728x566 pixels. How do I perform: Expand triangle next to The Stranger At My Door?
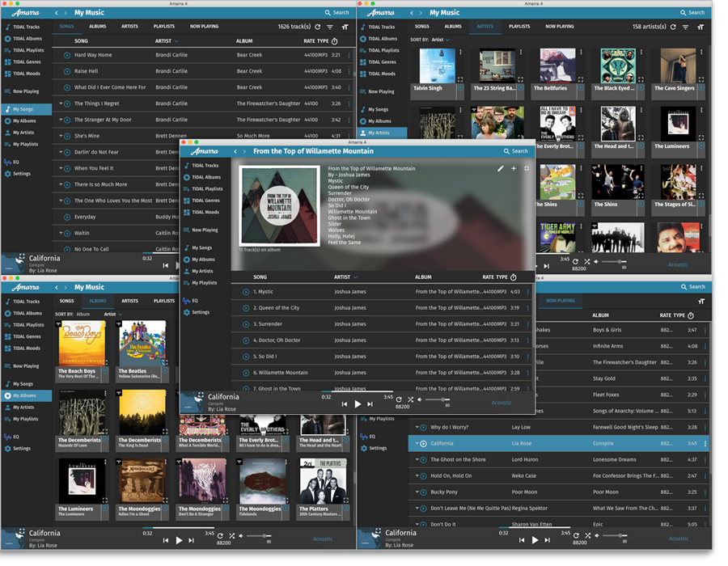[x=61, y=120]
